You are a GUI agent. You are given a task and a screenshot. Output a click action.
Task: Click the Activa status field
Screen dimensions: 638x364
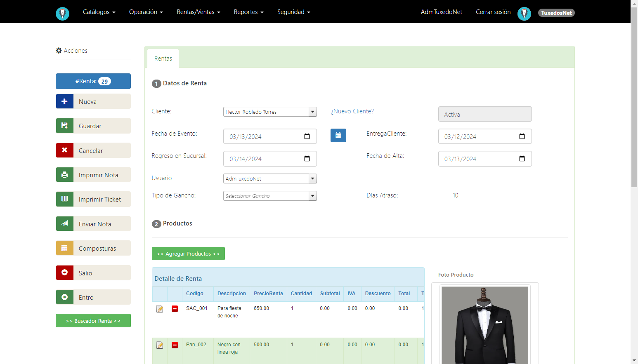tap(485, 114)
